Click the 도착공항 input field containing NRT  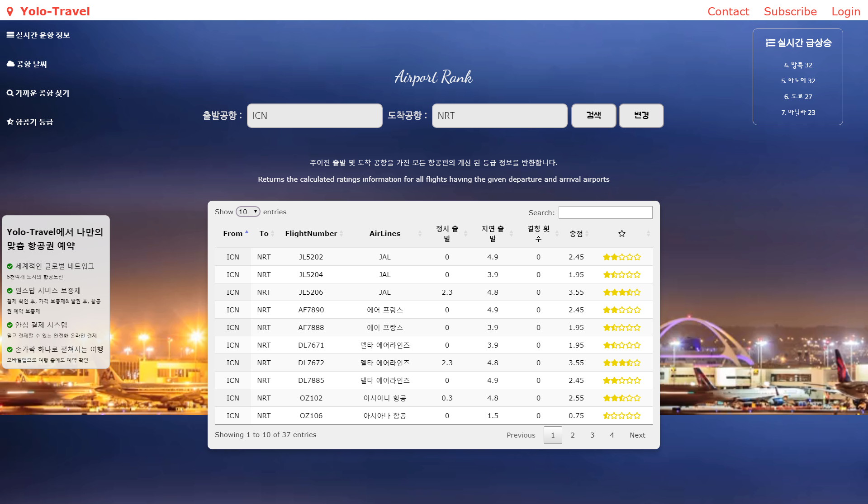click(x=499, y=116)
